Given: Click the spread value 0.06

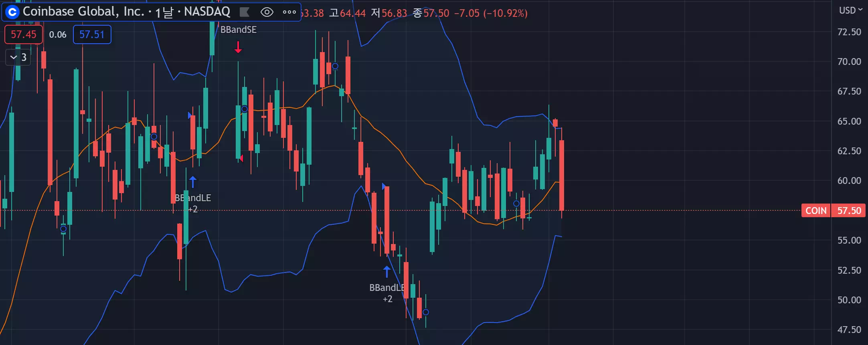Looking at the screenshot, I should click(58, 35).
